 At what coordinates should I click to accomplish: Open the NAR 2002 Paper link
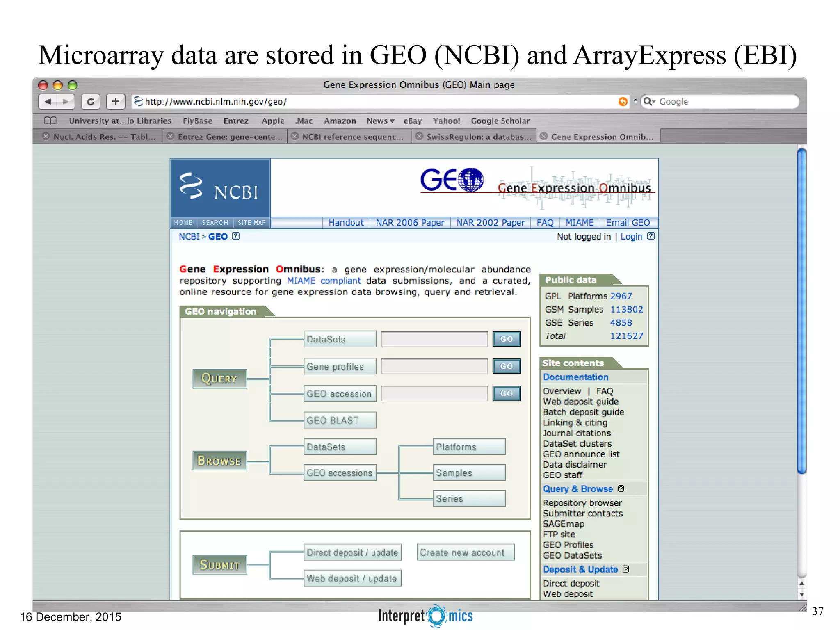tap(491, 222)
